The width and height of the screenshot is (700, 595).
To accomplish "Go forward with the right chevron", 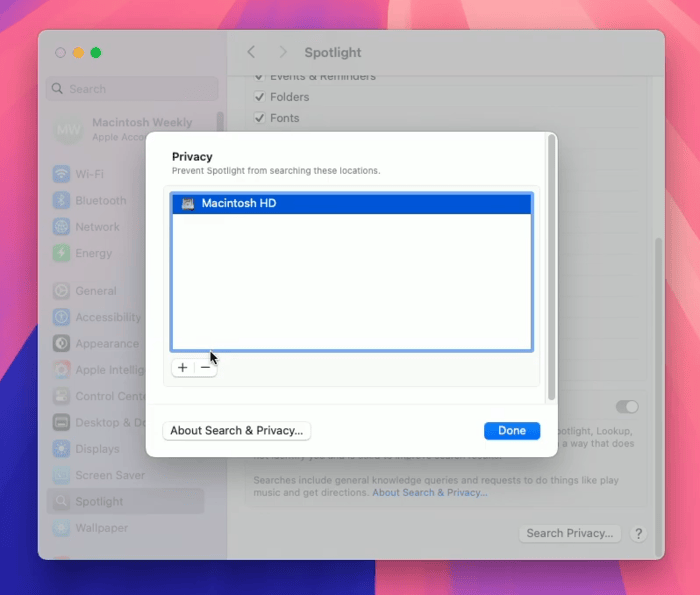I will tap(283, 52).
